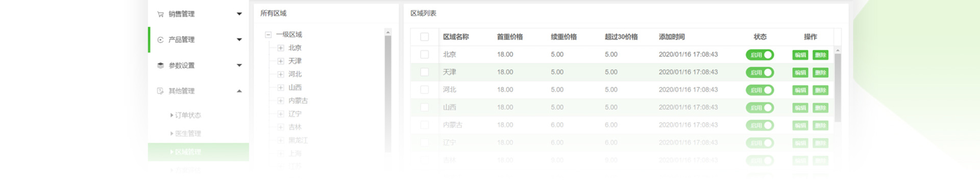
Task: Check the 山西 row checkbox
Action: (424, 107)
